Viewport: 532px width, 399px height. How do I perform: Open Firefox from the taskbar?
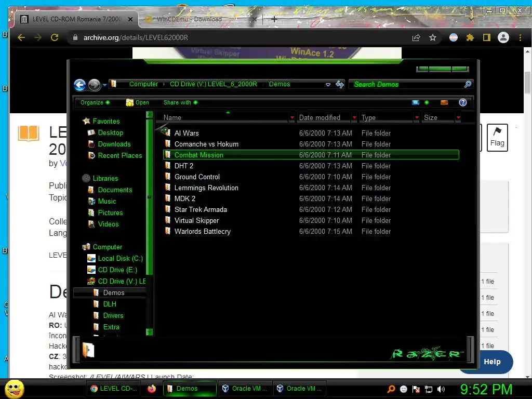[152, 389]
